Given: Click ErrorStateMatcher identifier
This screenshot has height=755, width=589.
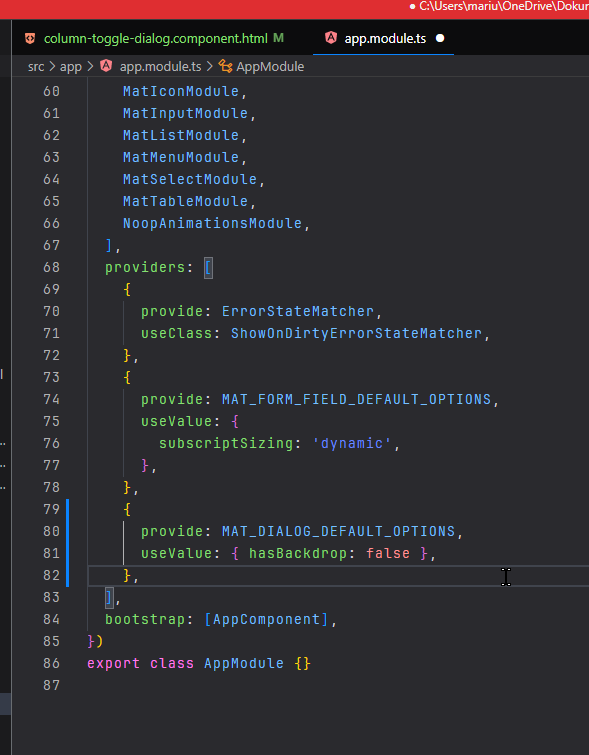Looking at the screenshot, I should [298, 311].
